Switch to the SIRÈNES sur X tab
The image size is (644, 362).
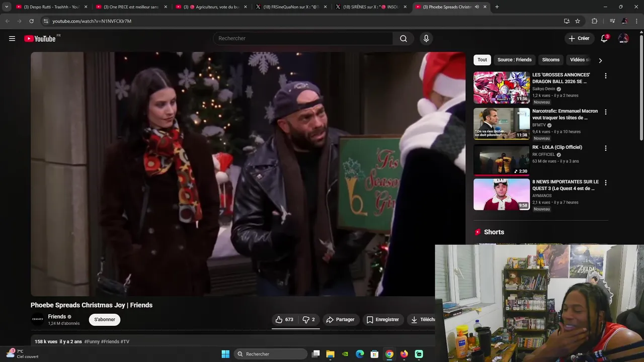[x=371, y=7]
